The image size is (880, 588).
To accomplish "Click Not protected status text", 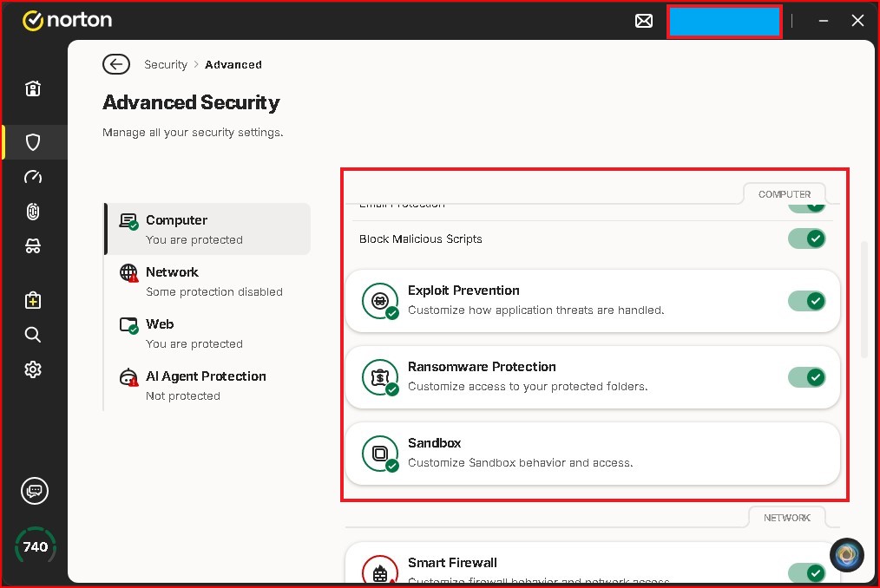I will (x=183, y=395).
